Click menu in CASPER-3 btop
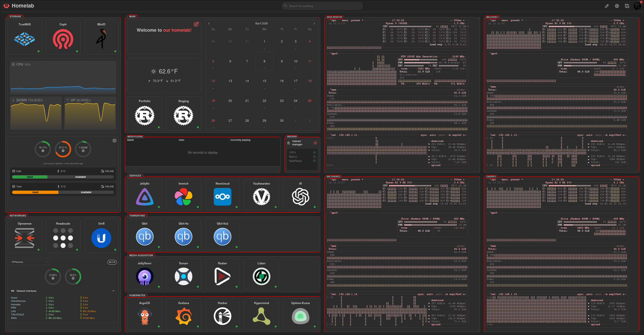Image resolution: width=644 pixels, height=335 pixels. [505, 180]
